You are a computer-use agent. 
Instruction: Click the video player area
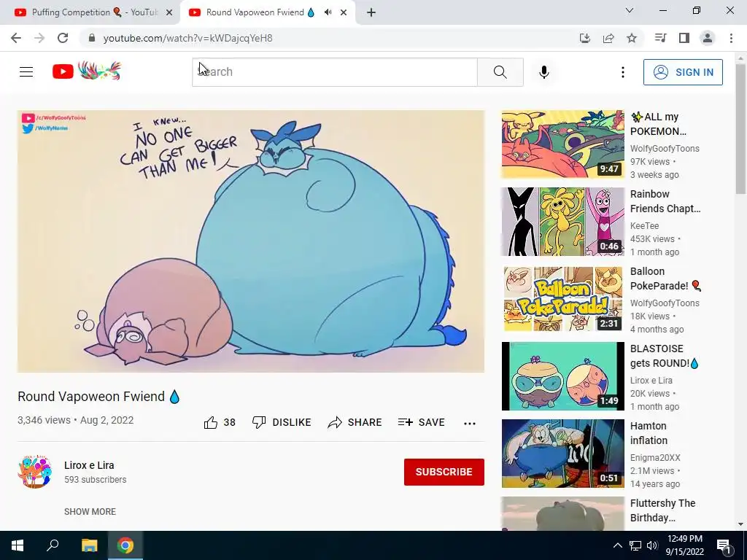[251, 241]
